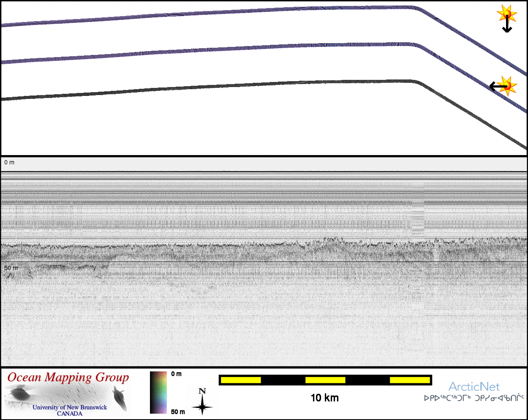Screen dimensions: 528x420
Task: Click the sun icon with downward arrow
Action: click(507, 14)
